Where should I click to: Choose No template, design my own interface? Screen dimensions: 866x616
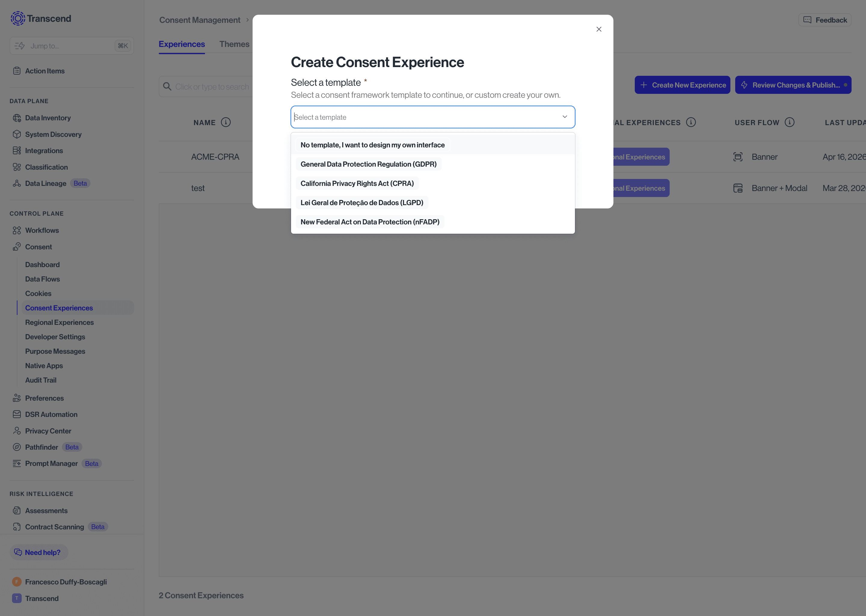pos(433,145)
